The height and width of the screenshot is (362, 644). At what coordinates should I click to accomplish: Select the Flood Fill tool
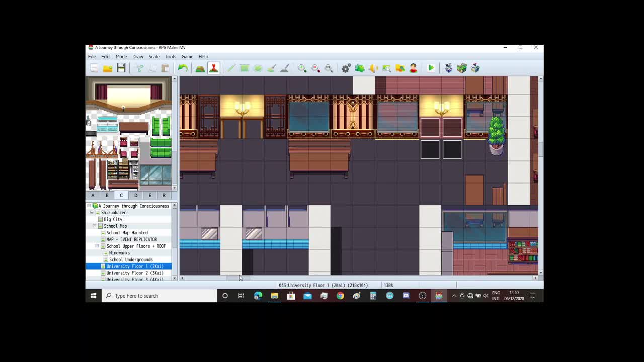(x=271, y=68)
